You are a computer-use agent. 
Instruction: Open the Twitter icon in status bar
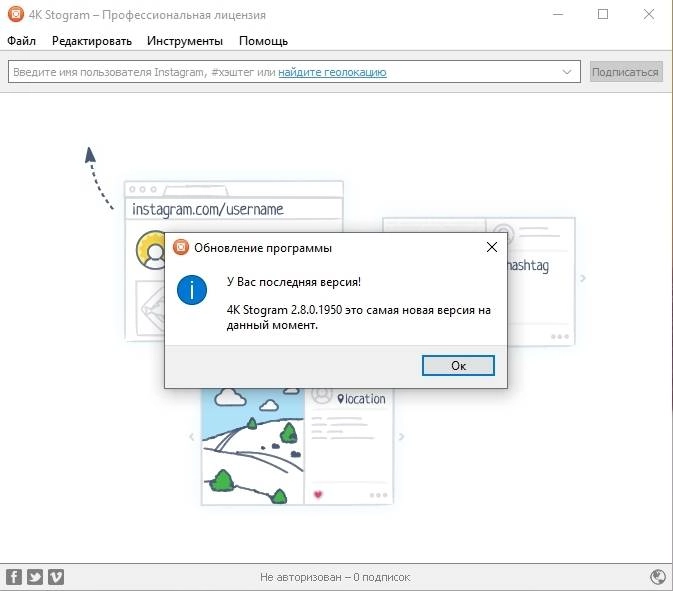(35, 577)
